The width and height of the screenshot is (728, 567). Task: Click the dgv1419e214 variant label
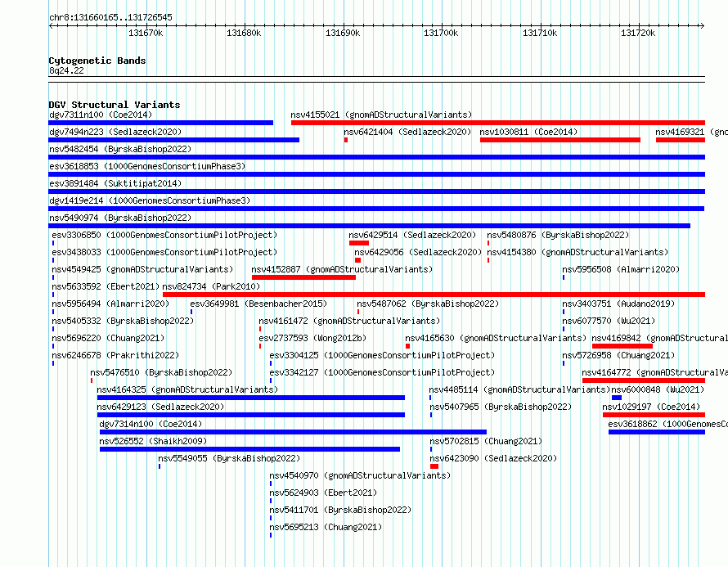[150, 200]
